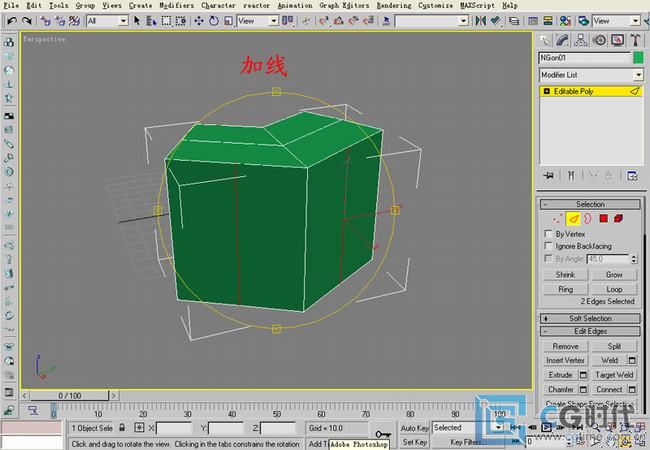Click the NGon01 object name field
The width and height of the screenshot is (650, 450).
click(585, 58)
